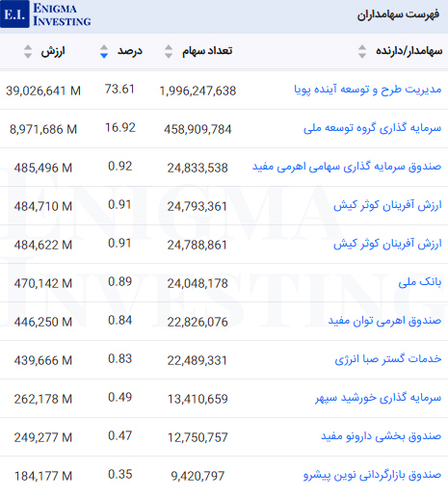The width and height of the screenshot is (448, 497).
Task: Click the درصد column header
Action: click(130, 51)
